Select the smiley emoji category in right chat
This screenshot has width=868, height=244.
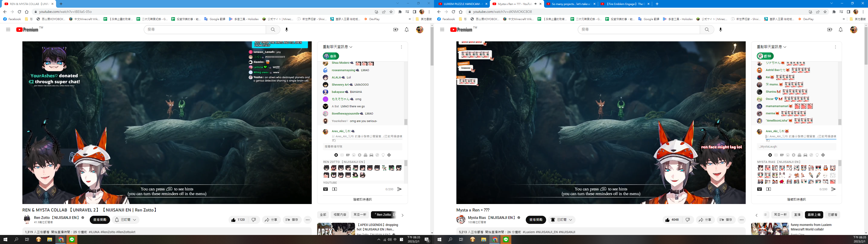tap(788, 155)
